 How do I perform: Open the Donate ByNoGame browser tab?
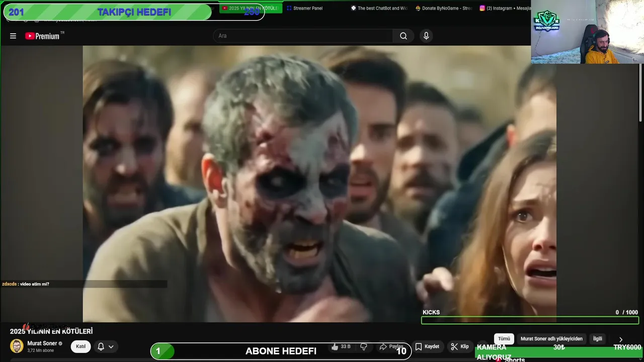[444, 8]
